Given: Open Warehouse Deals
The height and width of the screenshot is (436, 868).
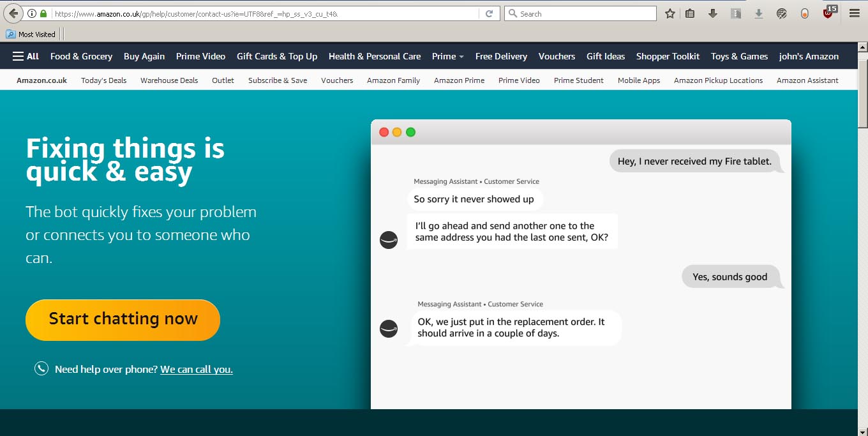Looking at the screenshot, I should coord(169,80).
